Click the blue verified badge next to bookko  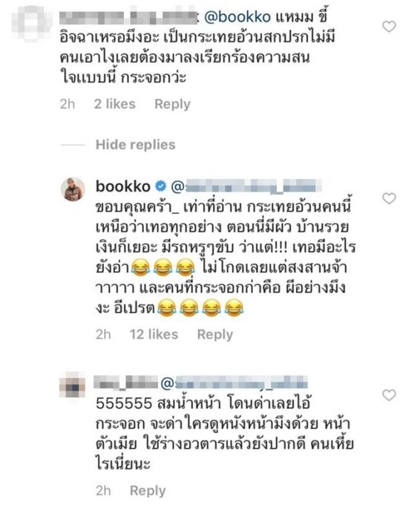click(x=161, y=186)
